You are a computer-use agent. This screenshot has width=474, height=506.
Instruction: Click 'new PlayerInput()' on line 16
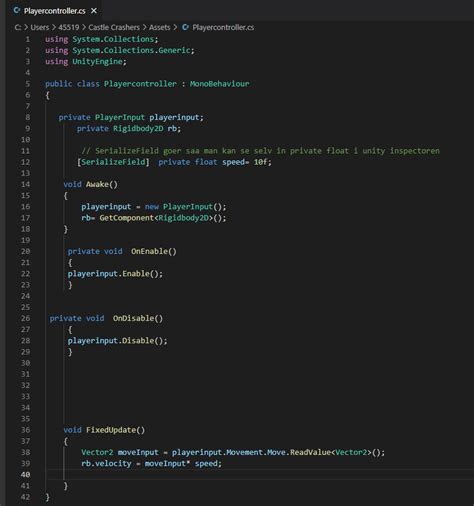[x=185, y=207]
